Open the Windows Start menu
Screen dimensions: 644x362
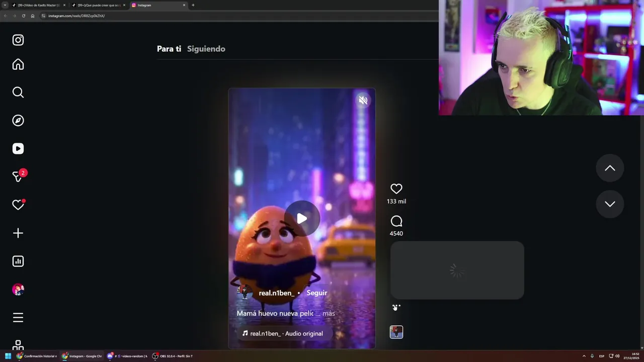[x=8, y=356]
